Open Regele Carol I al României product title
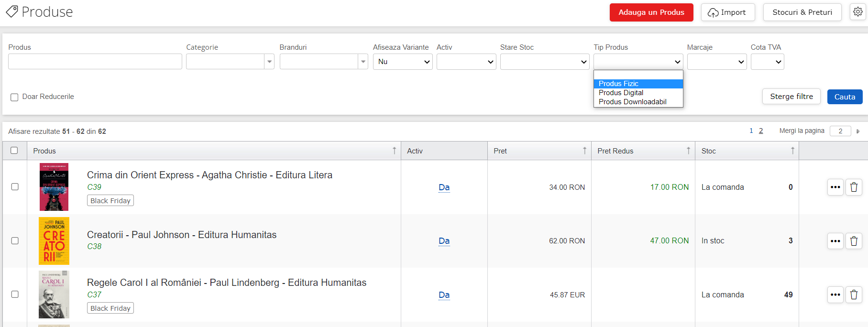This screenshot has width=868, height=327. [x=227, y=283]
